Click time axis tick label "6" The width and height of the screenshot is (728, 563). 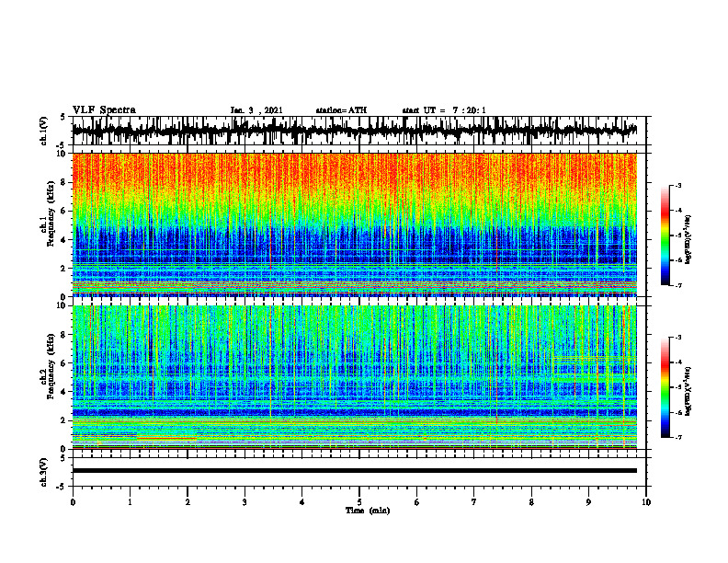pyautogui.click(x=417, y=502)
